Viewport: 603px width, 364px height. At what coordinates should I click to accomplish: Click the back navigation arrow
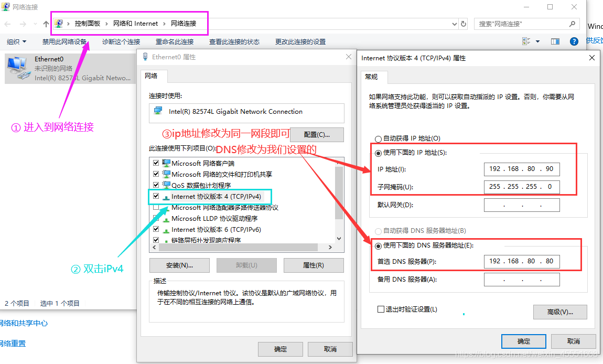(x=7, y=24)
